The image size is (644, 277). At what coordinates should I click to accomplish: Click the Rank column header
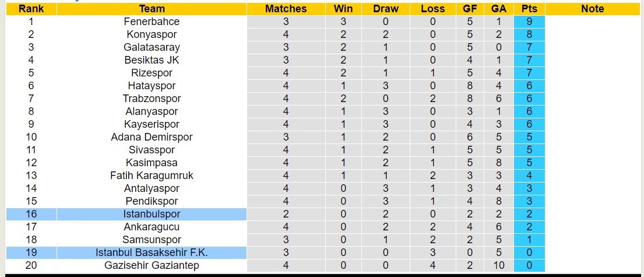point(31,9)
